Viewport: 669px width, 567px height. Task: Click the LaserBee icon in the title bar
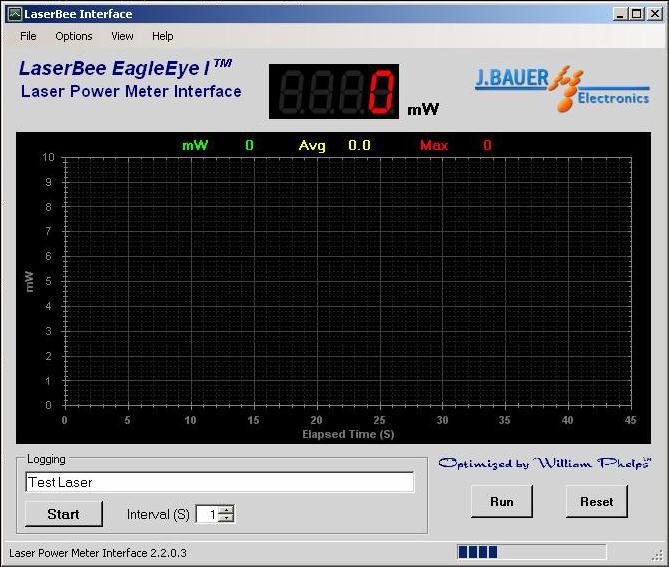point(14,14)
